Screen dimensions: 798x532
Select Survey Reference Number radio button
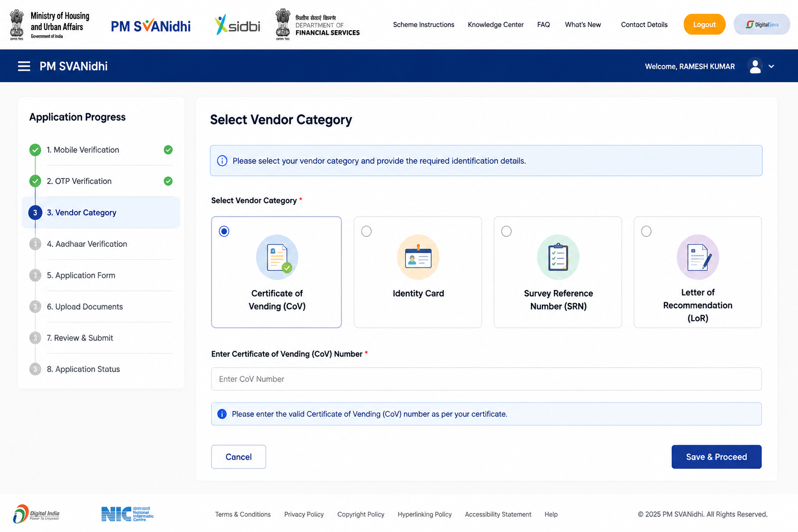click(507, 231)
